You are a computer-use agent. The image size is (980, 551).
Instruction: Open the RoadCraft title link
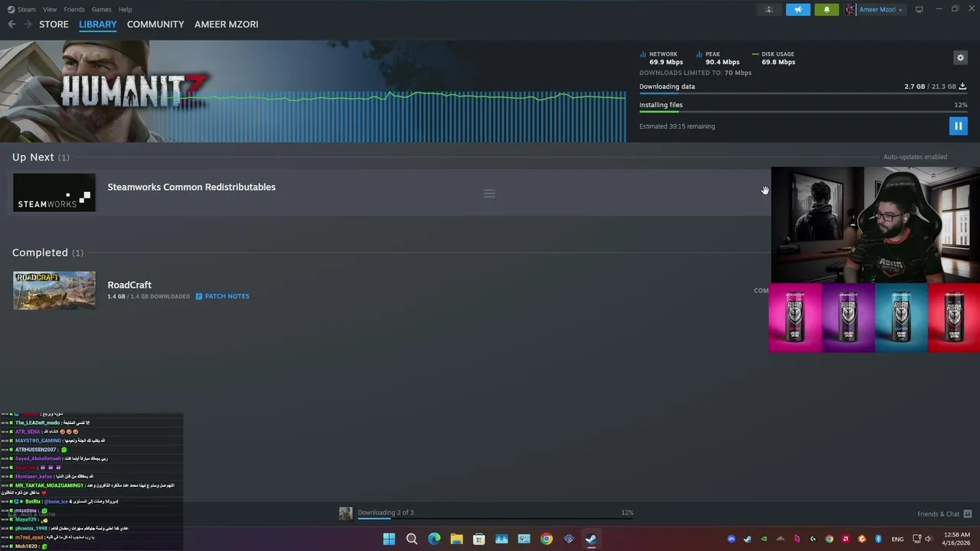129,285
